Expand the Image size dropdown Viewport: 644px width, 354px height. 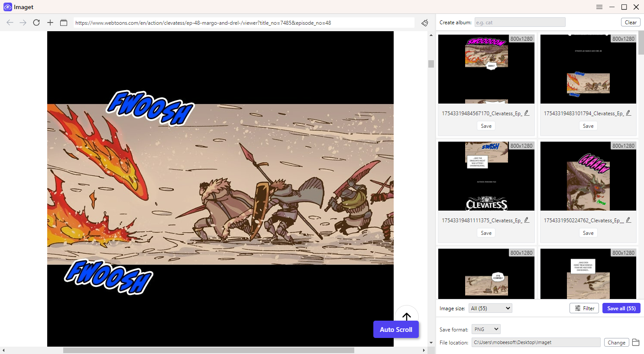tap(490, 308)
